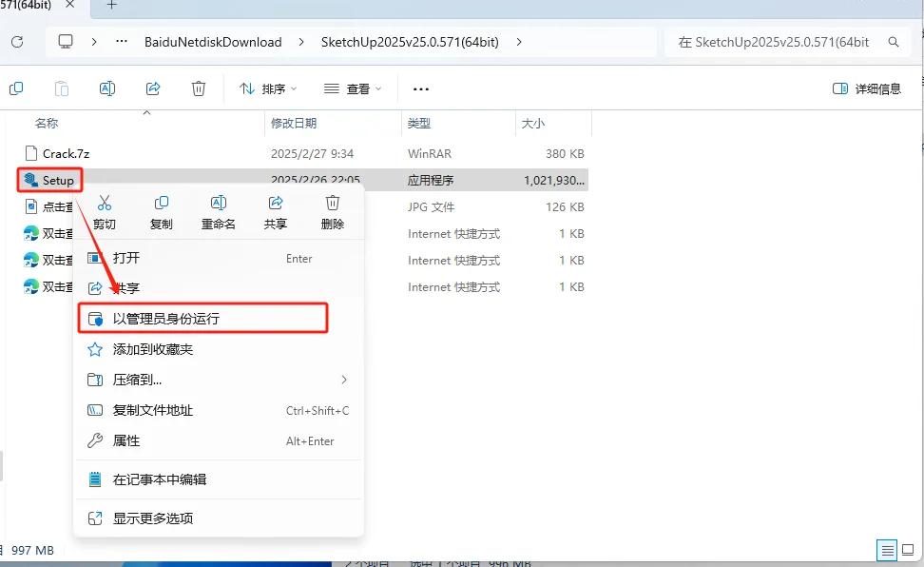Screen dimensions: 924x567
Task: Switch to large thumbnails view icon
Action: point(908,551)
